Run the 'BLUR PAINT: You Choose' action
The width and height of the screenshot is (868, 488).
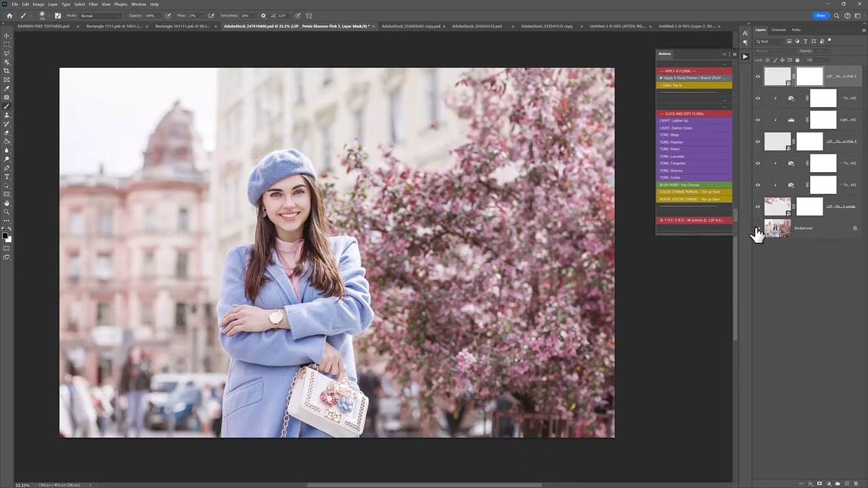point(694,185)
